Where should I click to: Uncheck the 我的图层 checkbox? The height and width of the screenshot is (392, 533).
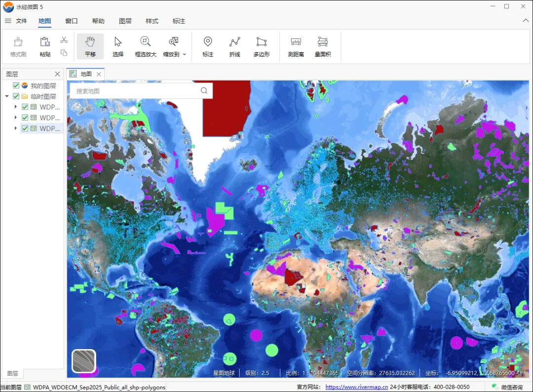(16, 86)
